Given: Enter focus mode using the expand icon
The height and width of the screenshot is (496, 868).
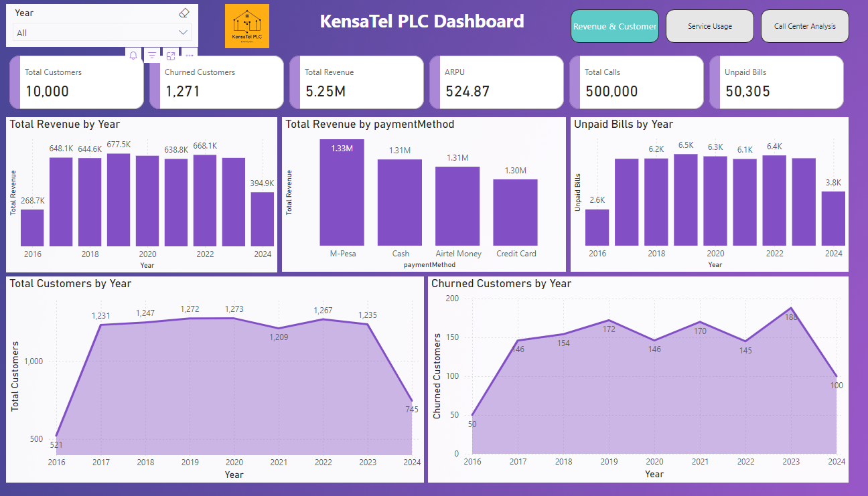Looking at the screenshot, I should [x=171, y=55].
